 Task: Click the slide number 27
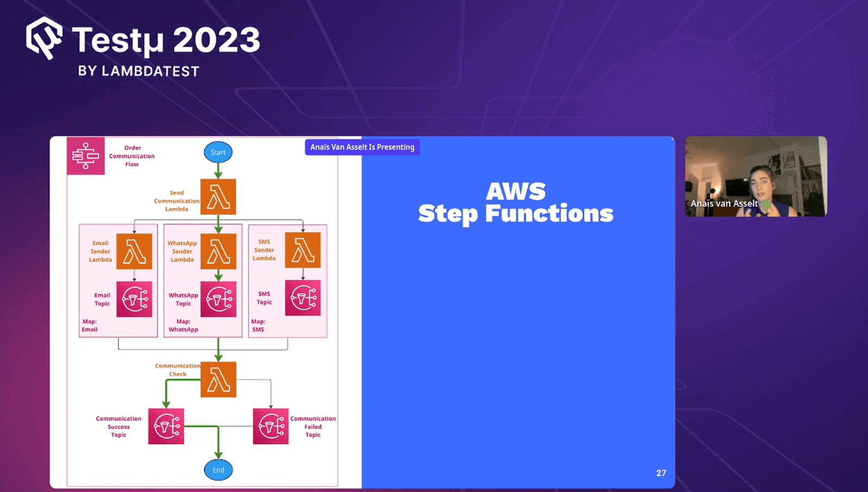click(661, 473)
